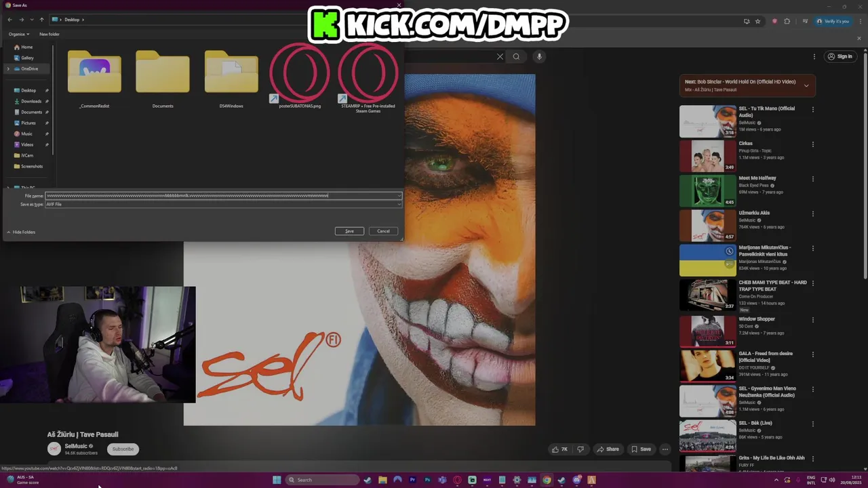The height and width of the screenshot is (488, 868).
Task: Click the Verify it's you profile chip
Action: click(833, 21)
